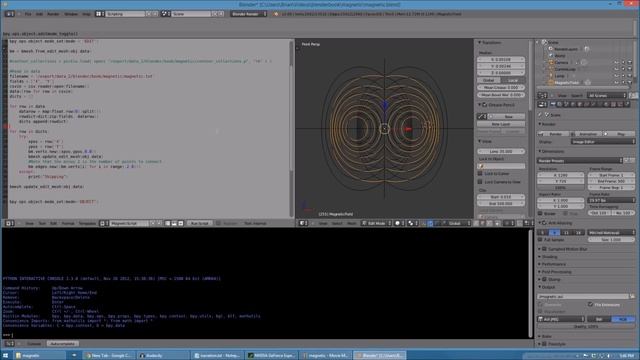Open the Global orientation dropdown

tap(456, 223)
